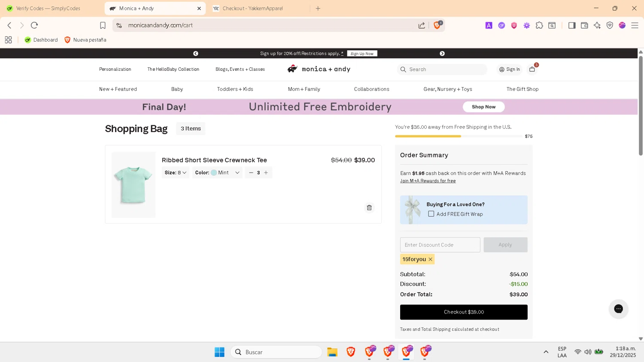
Task: Close the Monica + Andy tab
Action: click(x=199, y=8)
